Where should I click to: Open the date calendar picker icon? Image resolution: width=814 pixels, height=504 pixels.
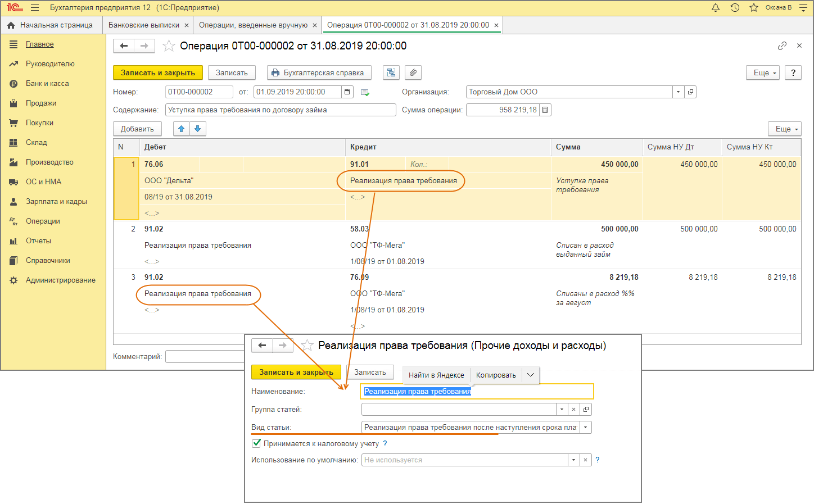click(x=347, y=92)
